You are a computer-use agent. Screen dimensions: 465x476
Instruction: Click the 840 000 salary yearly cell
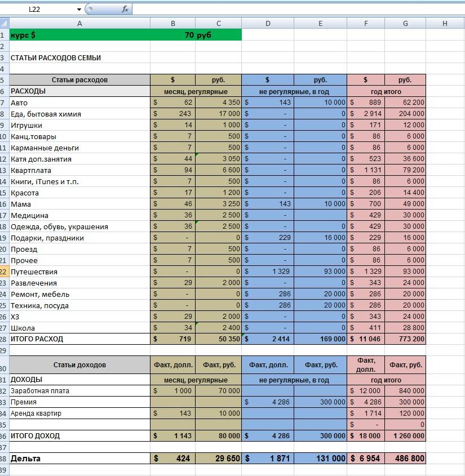tap(405, 391)
